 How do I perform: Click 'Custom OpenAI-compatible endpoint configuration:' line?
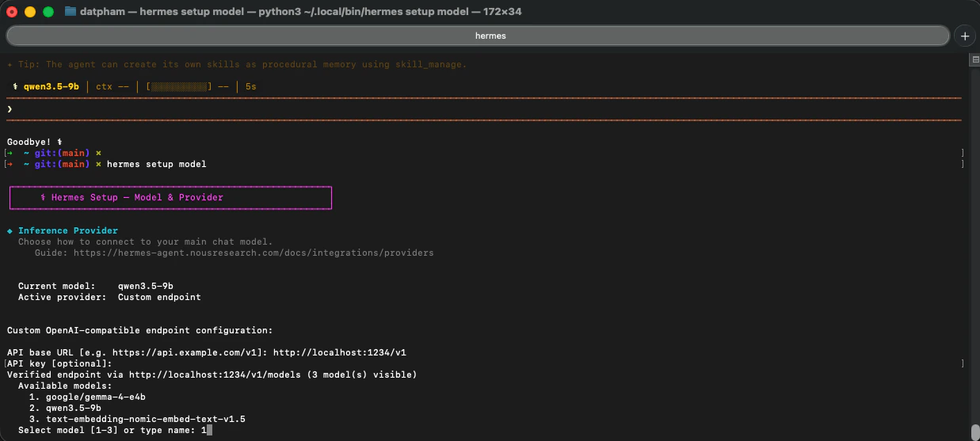pos(139,330)
